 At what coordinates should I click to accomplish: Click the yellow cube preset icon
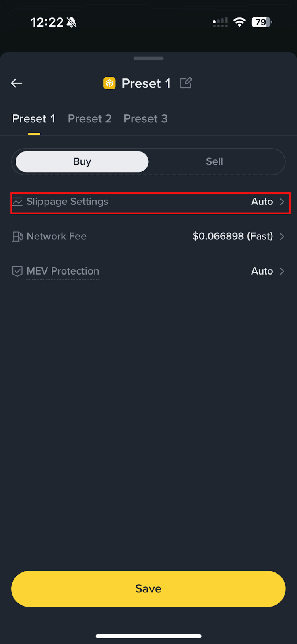point(109,83)
